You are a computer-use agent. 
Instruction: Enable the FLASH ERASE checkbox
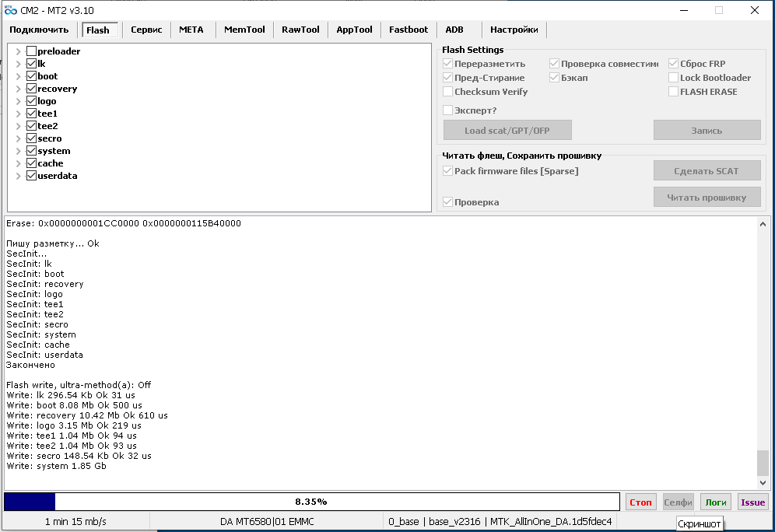[x=674, y=92]
